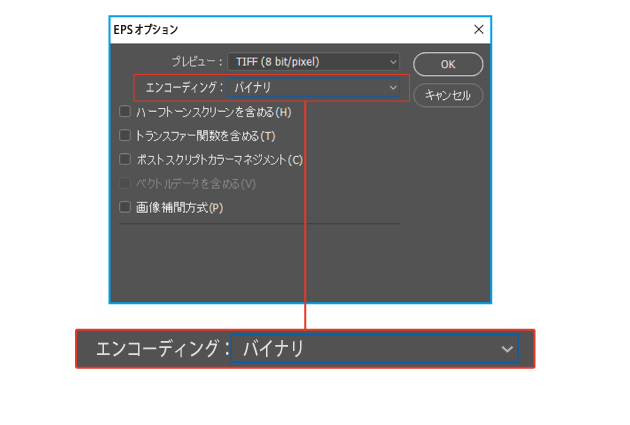The width and height of the screenshot is (630, 425).
Task: Click the 画像補間方式(P) label
Action: tap(179, 208)
